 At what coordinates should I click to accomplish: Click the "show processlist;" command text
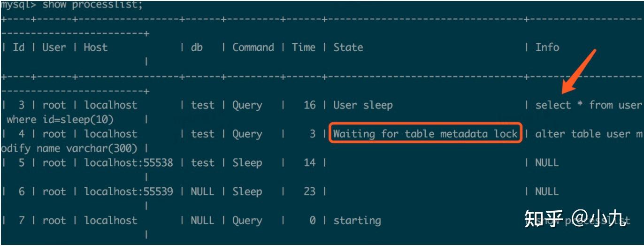(92, 5)
